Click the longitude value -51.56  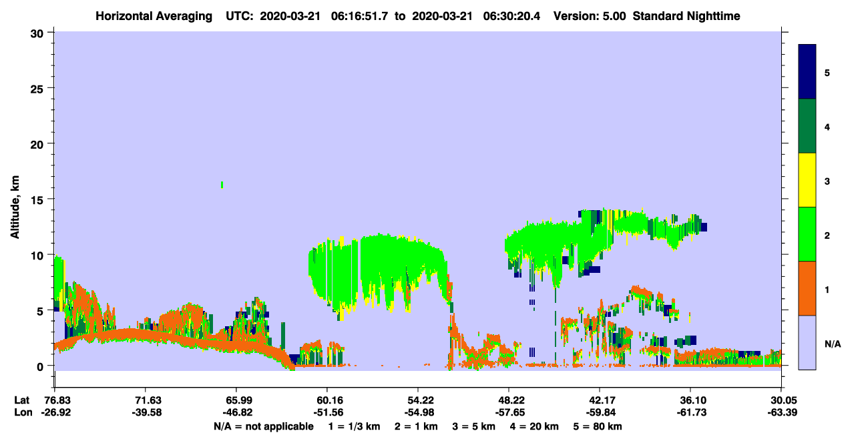pos(327,412)
